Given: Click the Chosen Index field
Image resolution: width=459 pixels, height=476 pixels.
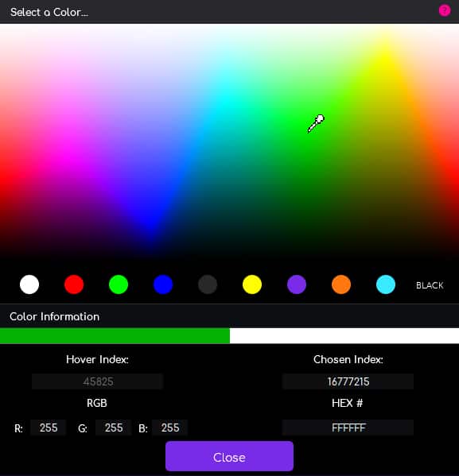Looking at the screenshot, I should click(348, 381).
